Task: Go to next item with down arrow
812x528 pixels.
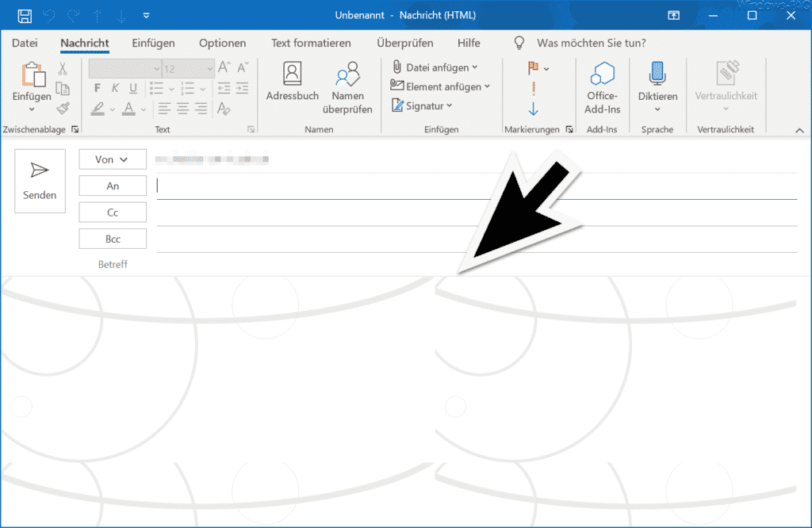Action: tap(121, 16)
